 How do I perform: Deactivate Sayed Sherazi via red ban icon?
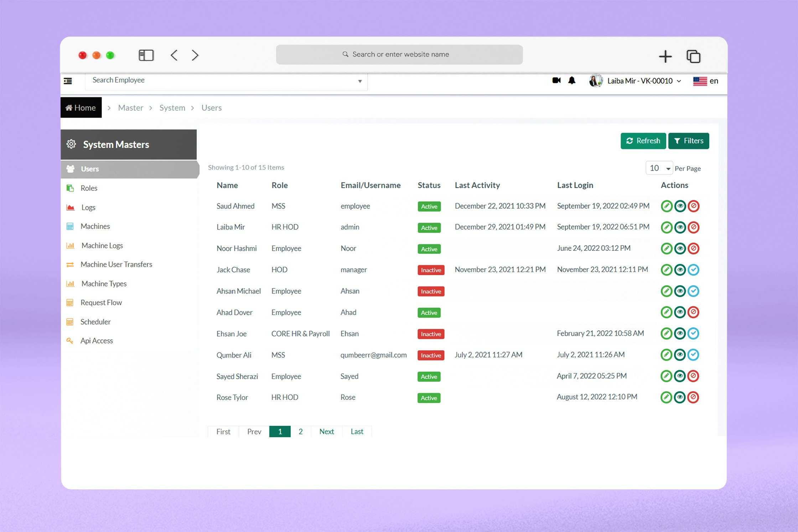(x=694, y=376)
